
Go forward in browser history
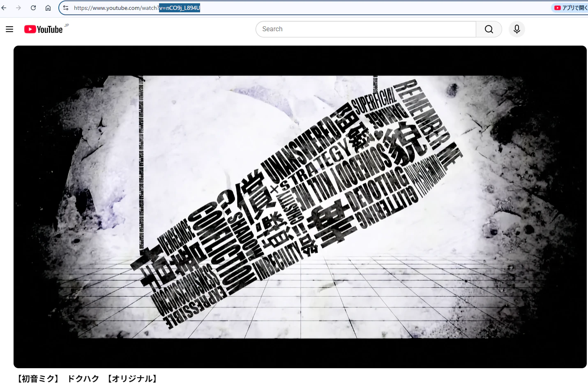point(18,8)
